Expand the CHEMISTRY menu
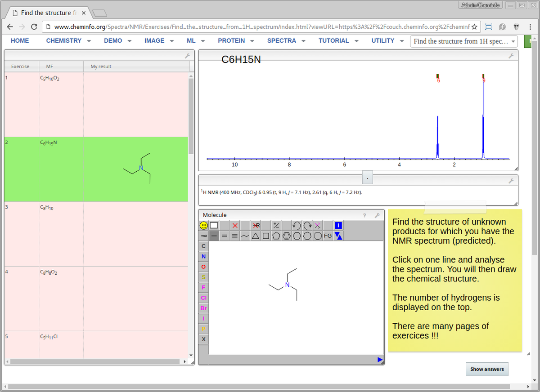The width and height of the screenshot is (540, 392). click(68, 40)
